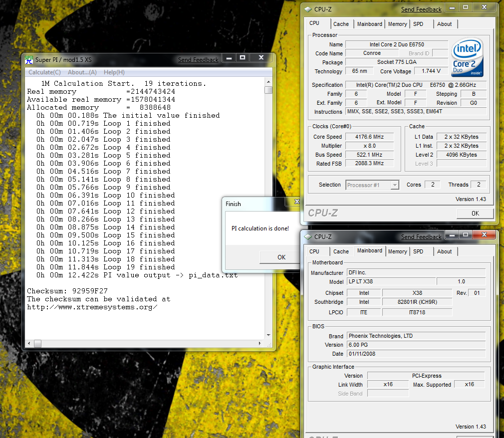
Task: Click the Level 2 cache value 4096 KBytes
Action: pyautogui.click(x=461, y=155)
